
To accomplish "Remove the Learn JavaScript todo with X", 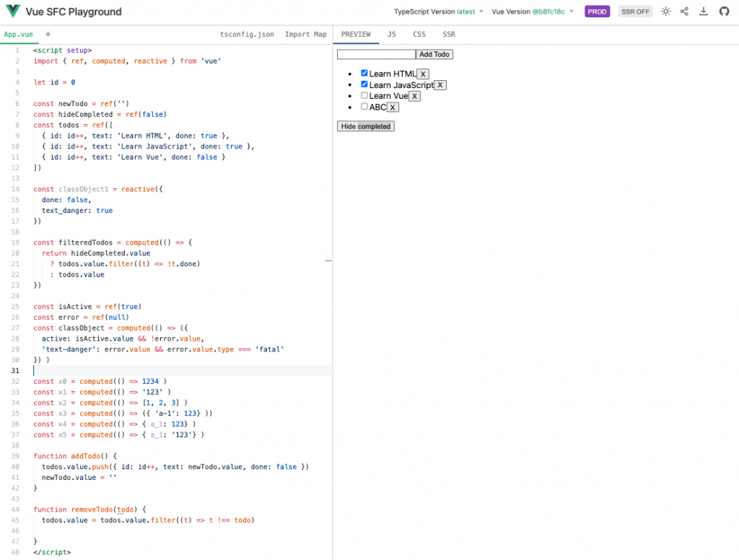I will (440, 85).
